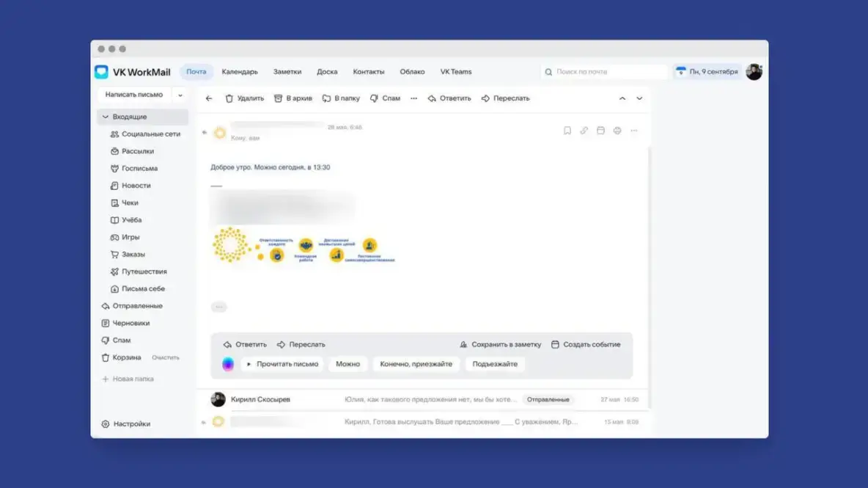Open the Облако tab
The height and width of the screenshot is (488, 868).
(x=413, y=72)
